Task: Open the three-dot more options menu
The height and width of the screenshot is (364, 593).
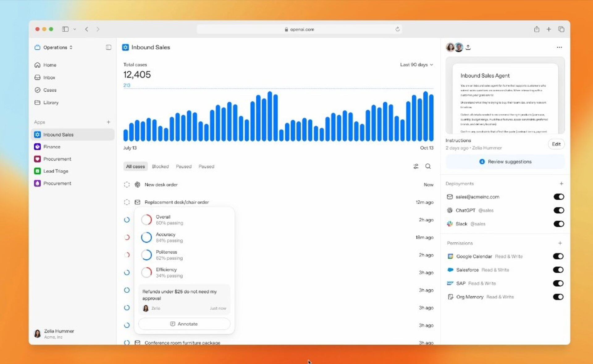Action: point(559,47)
